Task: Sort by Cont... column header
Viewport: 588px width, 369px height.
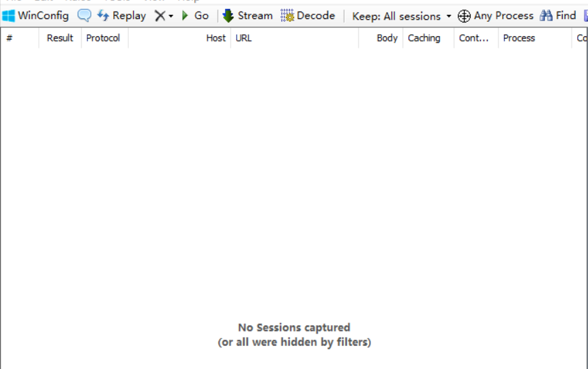Action: coord(476,38)
